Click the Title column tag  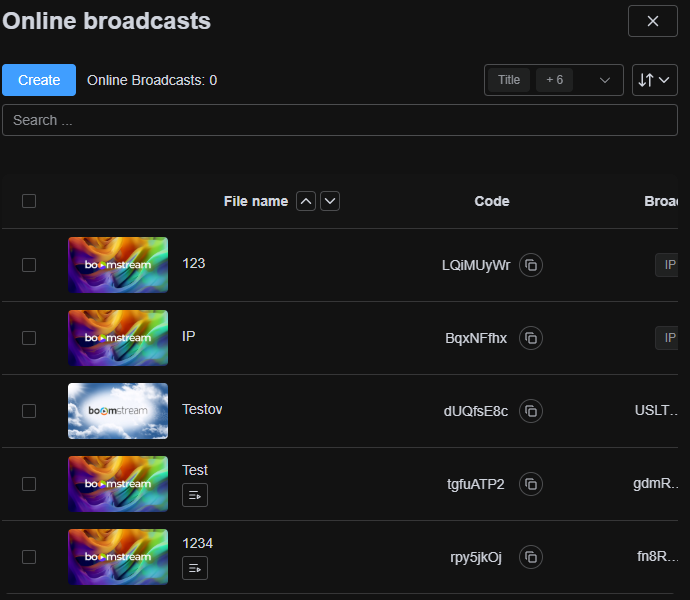pos(509,80)
